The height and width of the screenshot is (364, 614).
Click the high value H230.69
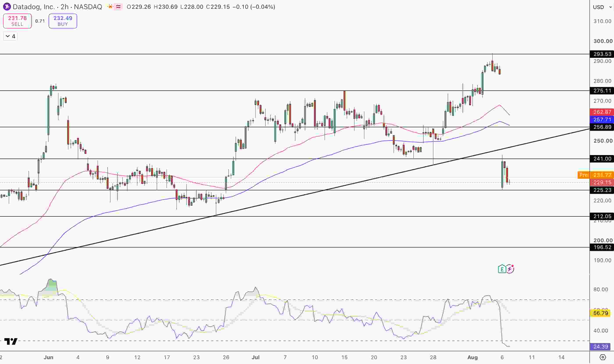[x=166, y=7]
